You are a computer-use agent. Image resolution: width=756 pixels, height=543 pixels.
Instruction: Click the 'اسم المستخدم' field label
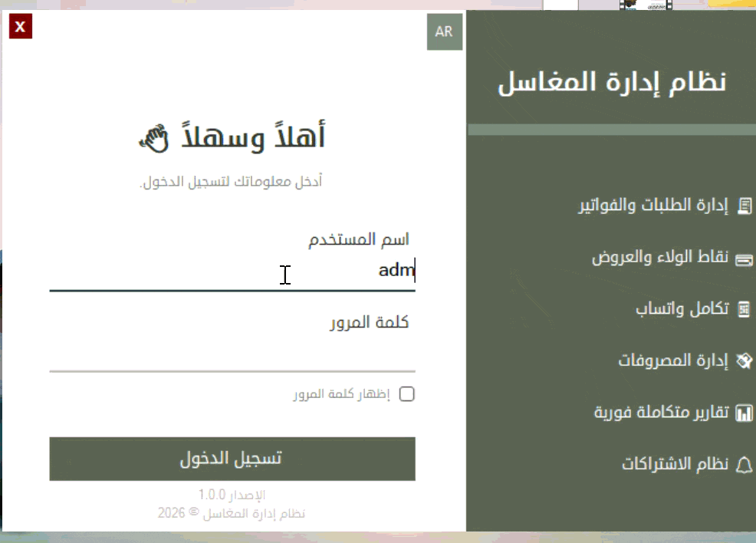click(359, 240)
